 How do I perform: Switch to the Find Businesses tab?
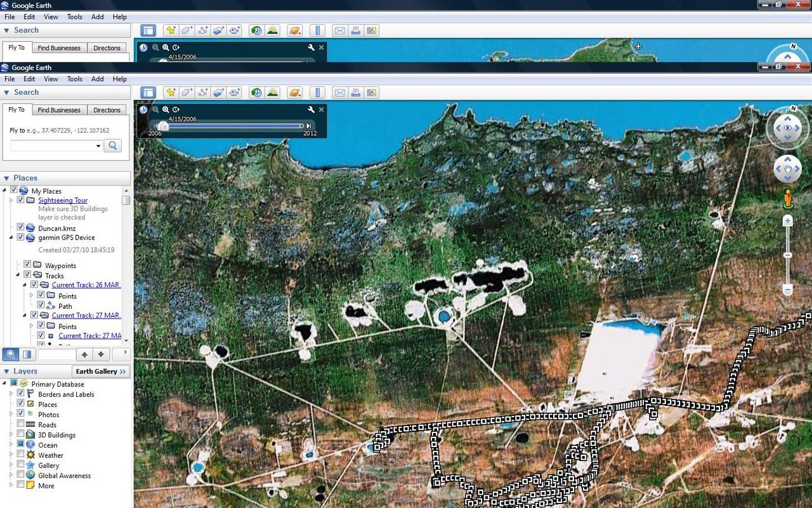pyautogui.click(x=59, y=110)
